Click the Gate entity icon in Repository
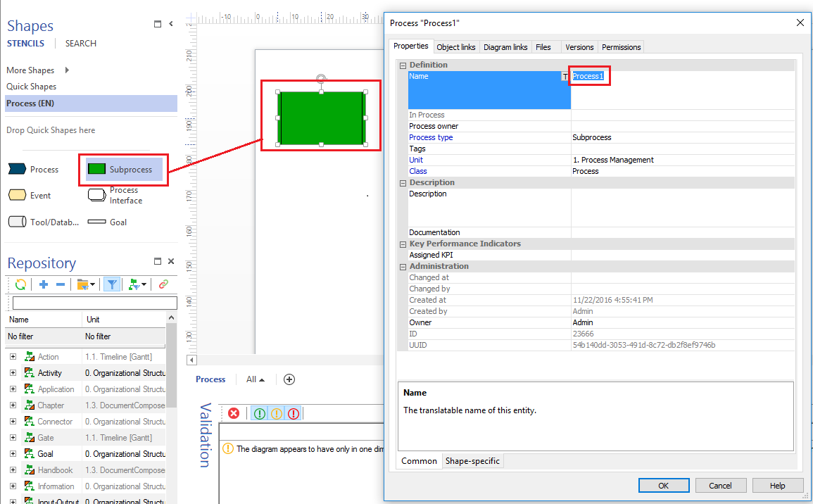813x504 pixels. coord(30,438)
